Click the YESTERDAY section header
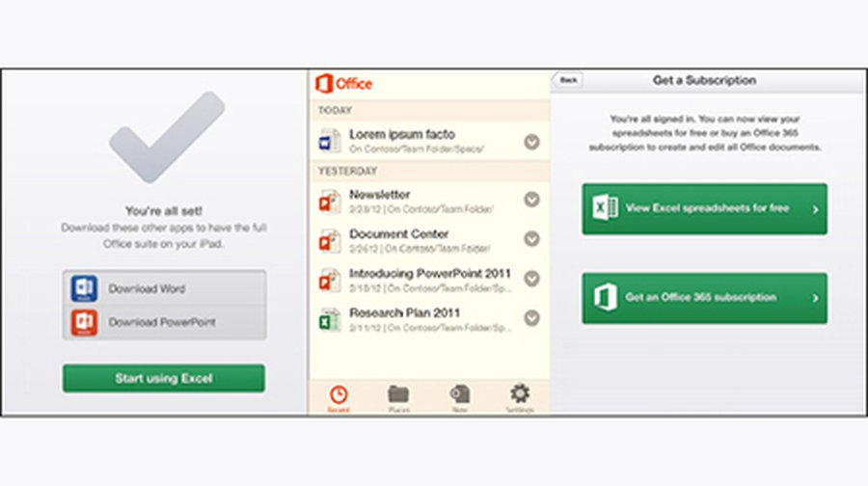The height and width of the screenshot is (486, 868). click(x=430, y=171)
